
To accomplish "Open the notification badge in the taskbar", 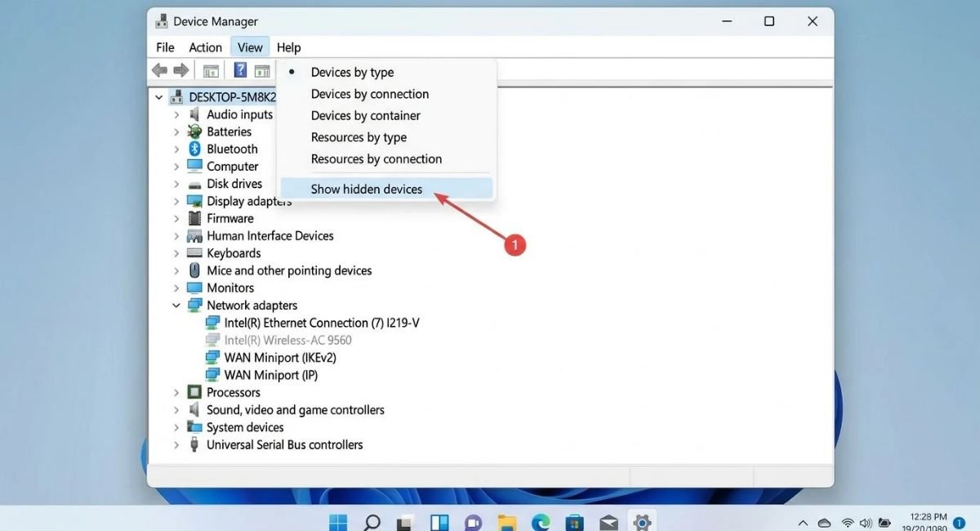I will [x=960, y=522].
